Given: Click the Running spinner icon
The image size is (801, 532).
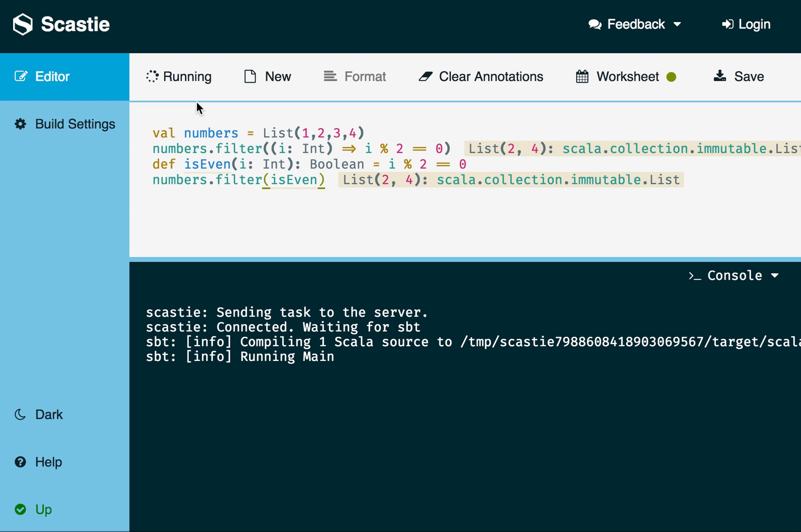Looking at the screenshot, I should (x=152, y=76).
